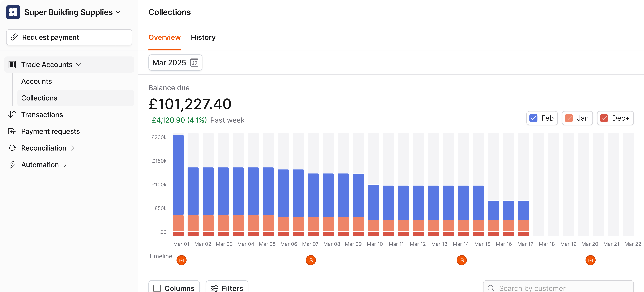Click the Trade Accounts ledger icon
Image resolution: width=644 pixels, height=292 pixels.
(x=12, y=65)
